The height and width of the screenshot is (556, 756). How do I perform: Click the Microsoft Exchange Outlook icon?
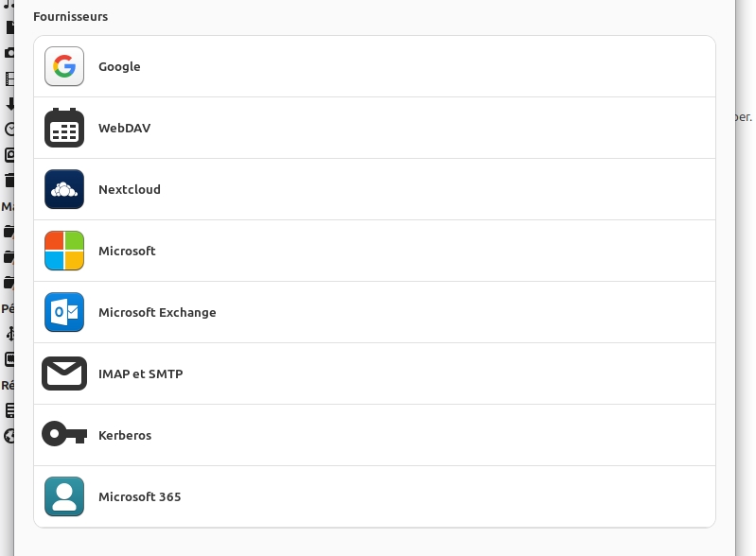[x=64, y=312]
